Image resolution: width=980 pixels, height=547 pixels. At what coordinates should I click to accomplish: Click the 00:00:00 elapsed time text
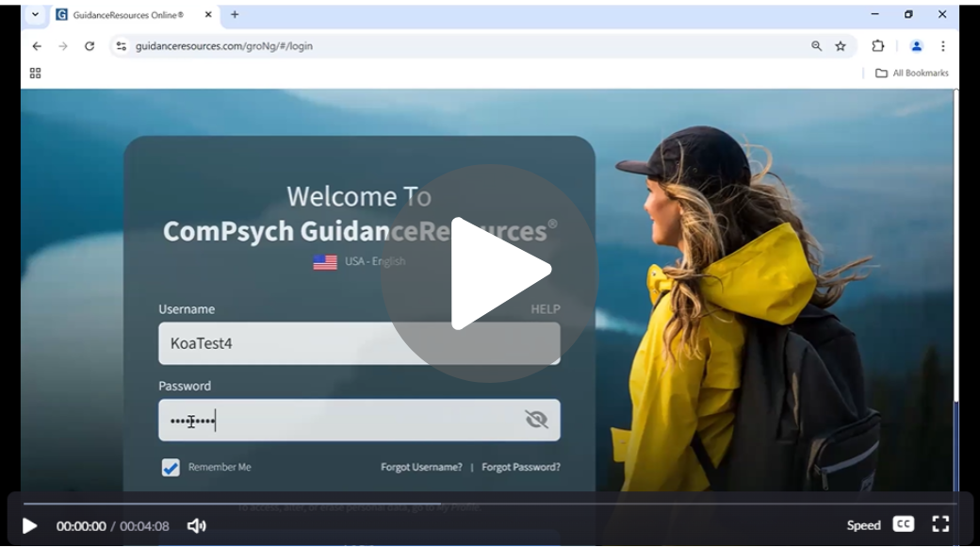[81, 526]
